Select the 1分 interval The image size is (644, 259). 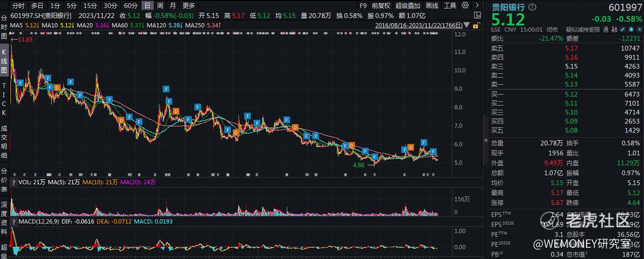[55, 5]
